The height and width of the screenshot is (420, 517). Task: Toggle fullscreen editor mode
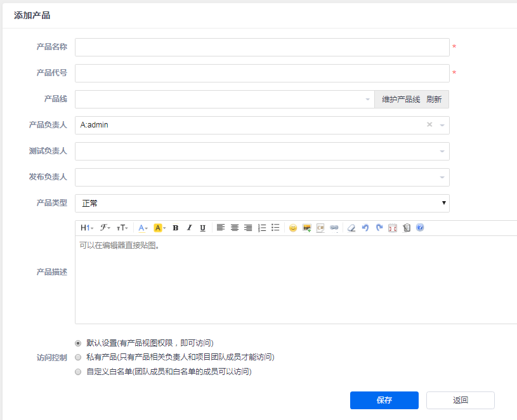click(x=393, y=228)
